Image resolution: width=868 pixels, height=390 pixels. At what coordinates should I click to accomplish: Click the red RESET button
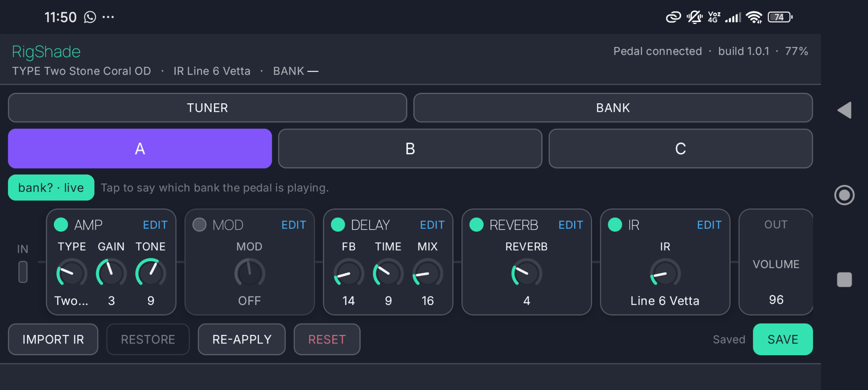tap(327, 339)
